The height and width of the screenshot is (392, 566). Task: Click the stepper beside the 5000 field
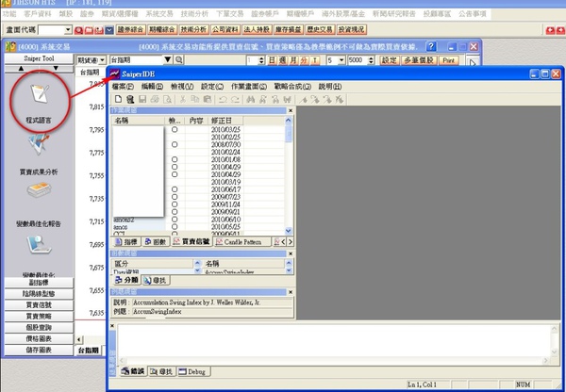pos(371,60)
